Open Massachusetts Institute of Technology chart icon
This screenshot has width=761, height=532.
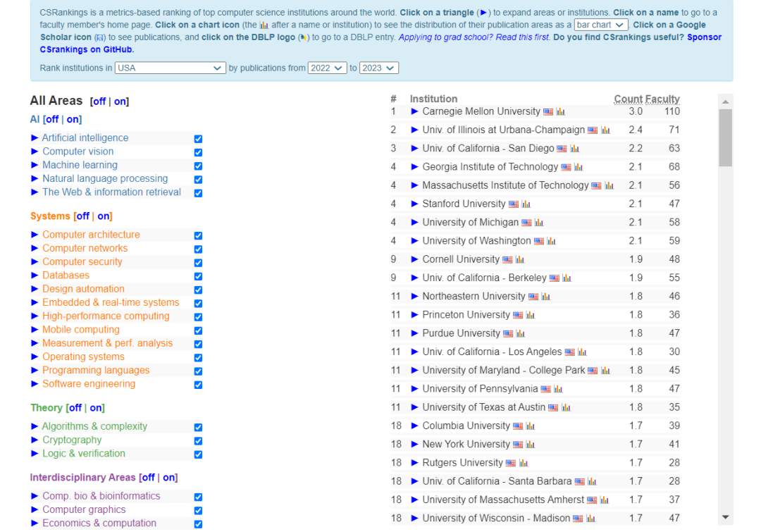(x=609, y=185)
